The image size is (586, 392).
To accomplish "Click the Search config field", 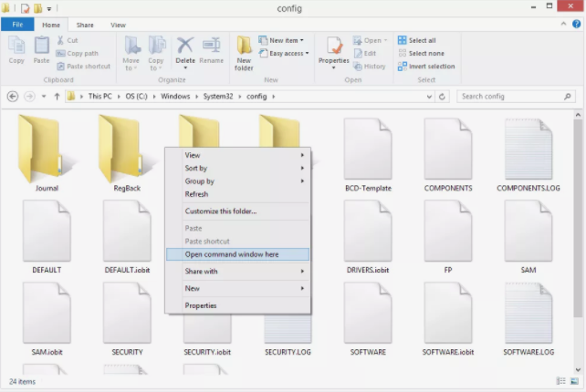I will pos(516,97).
